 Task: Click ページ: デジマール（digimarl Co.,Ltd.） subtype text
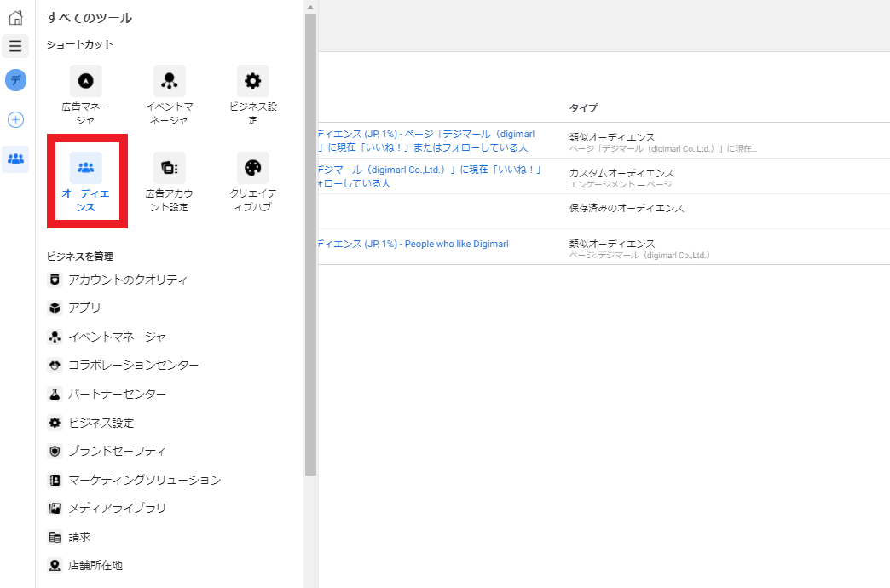[x=639, y=256]
